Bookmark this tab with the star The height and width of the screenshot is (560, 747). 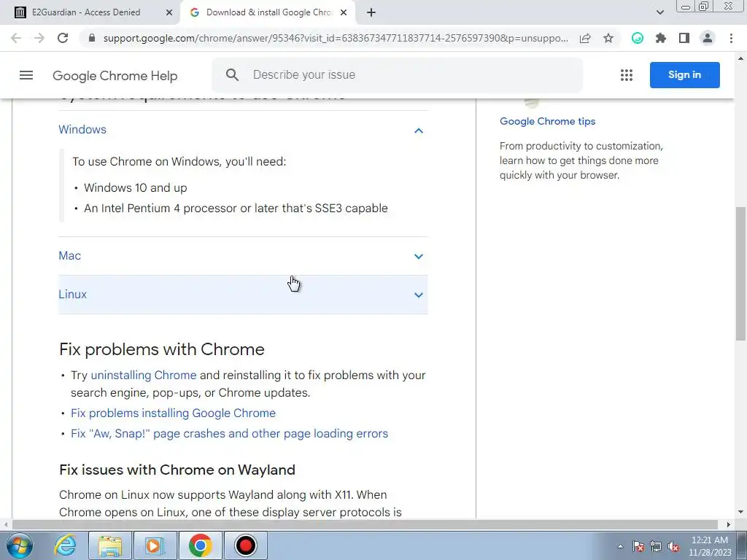pyautogui.click(x=608, y=38)
